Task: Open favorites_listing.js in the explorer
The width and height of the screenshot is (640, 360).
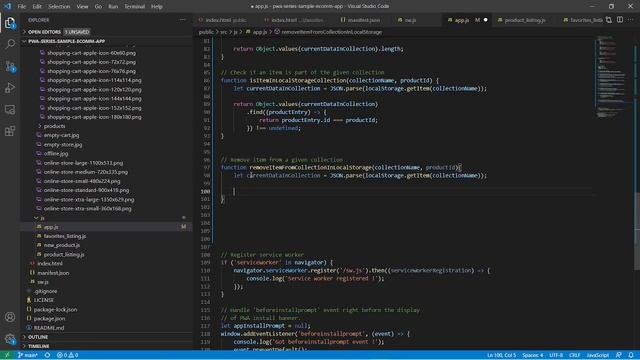Action: (65, 236)
